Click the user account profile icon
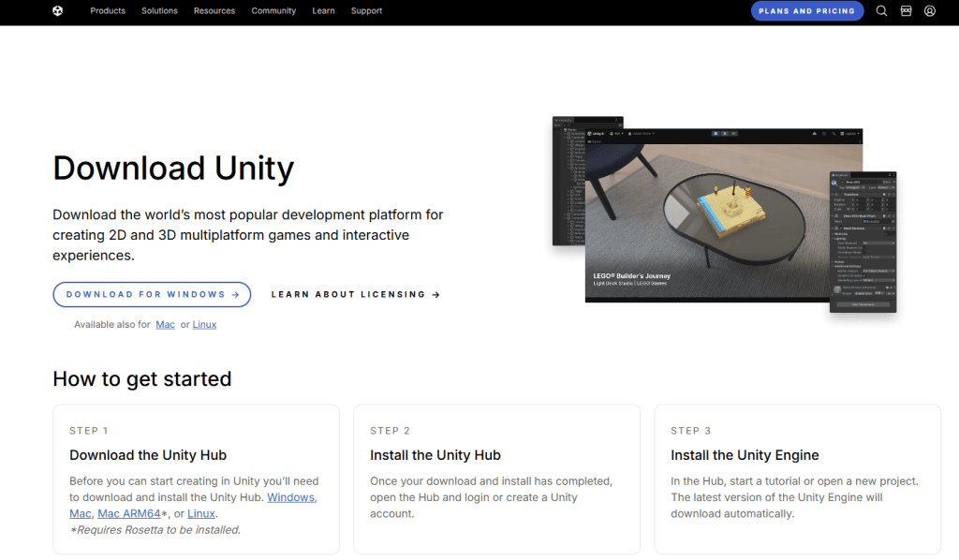 coord(930,11)
